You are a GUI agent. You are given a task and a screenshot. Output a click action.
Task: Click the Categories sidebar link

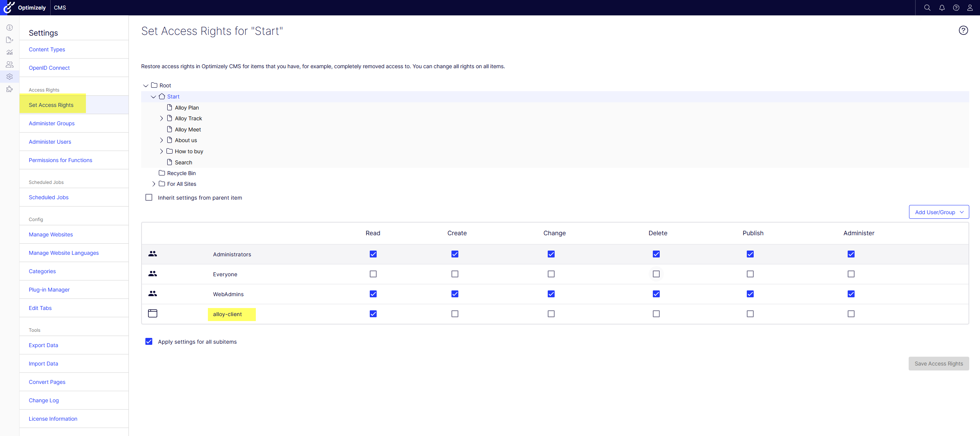click(x=42, y=271)
